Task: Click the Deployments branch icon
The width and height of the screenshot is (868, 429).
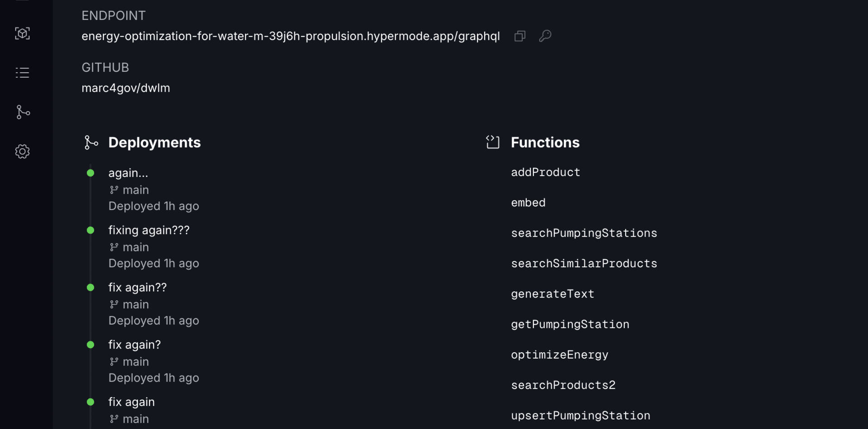Action: tap(91, 143)
